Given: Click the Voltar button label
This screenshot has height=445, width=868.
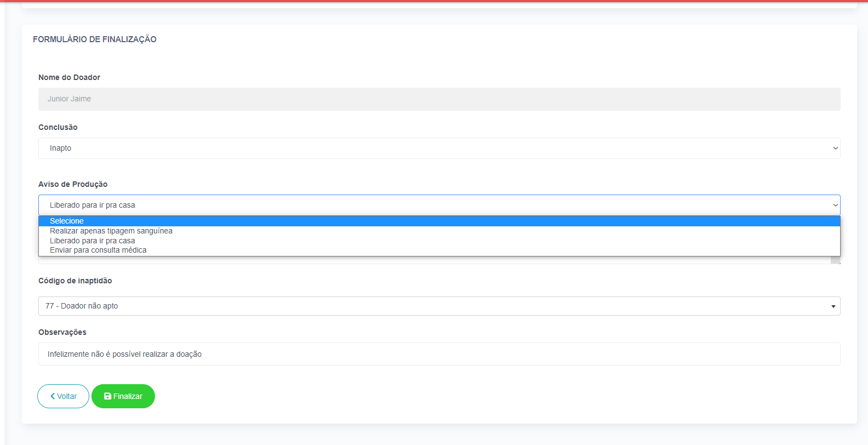Looking at the screenshot, I should [x=67, y=396].
